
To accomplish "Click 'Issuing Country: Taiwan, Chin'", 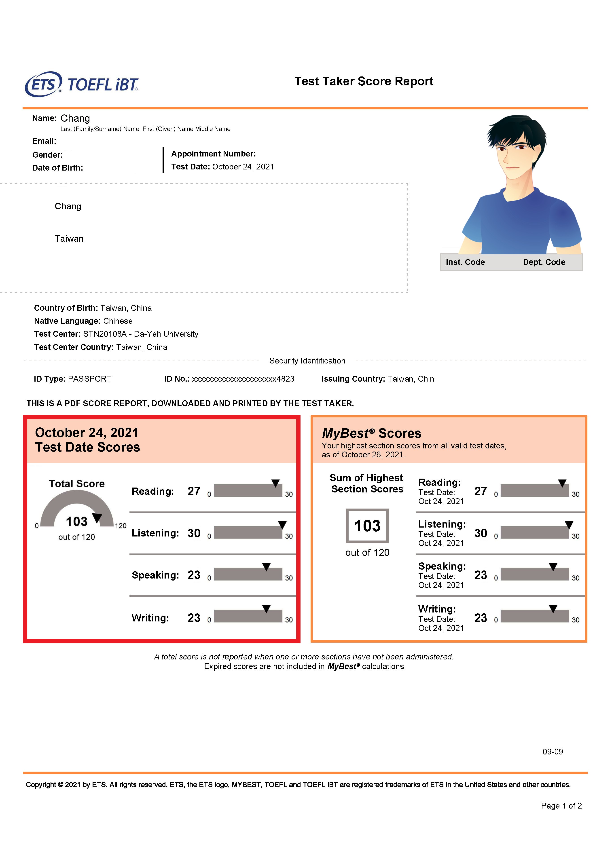I will pos(378,379).
